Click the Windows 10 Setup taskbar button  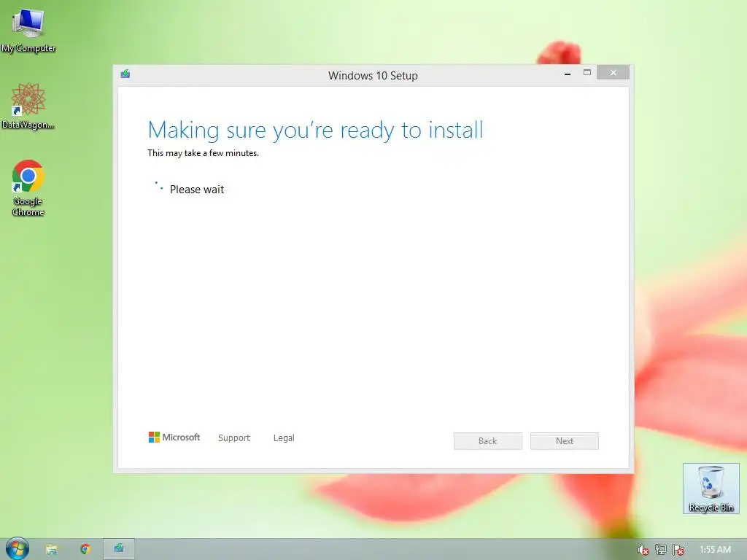point(119,549)
